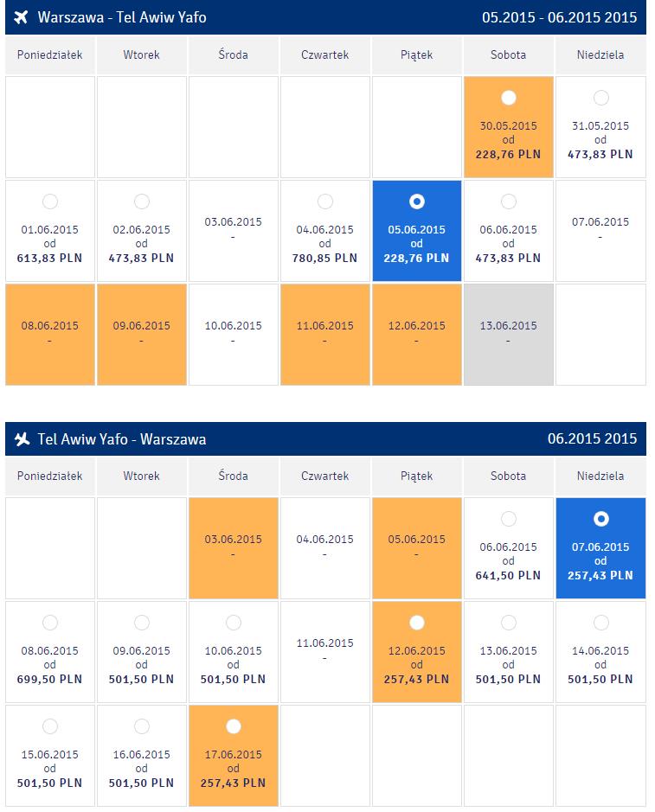Choose return flight 08.06.2015 for 699,50 PLN
Screen dimensions: 655x812
pyautogui.click(x=49, y=623)
